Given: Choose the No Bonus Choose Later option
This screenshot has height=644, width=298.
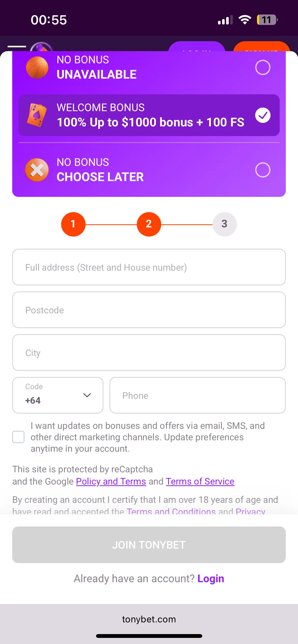Looking at the screenshot, I should [x=263, y=170].
